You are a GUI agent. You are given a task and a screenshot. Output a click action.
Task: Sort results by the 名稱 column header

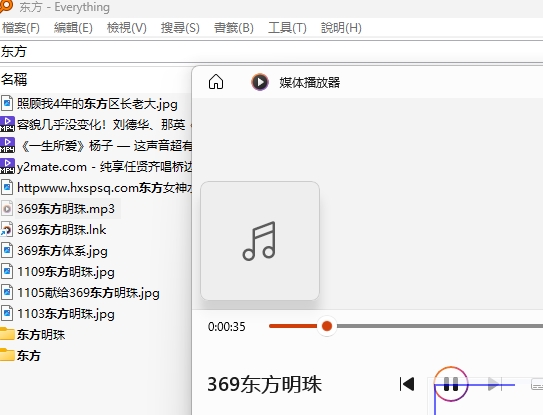point(14,79)
